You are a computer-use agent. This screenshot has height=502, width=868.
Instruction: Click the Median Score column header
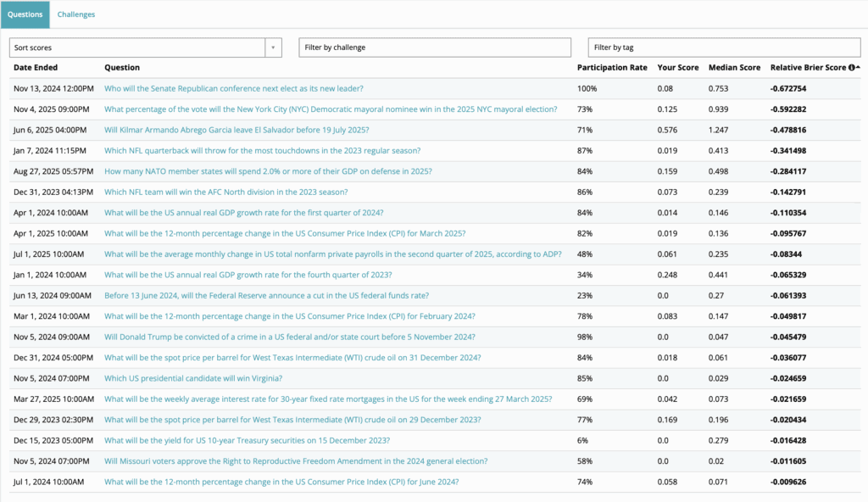[734, 68]
